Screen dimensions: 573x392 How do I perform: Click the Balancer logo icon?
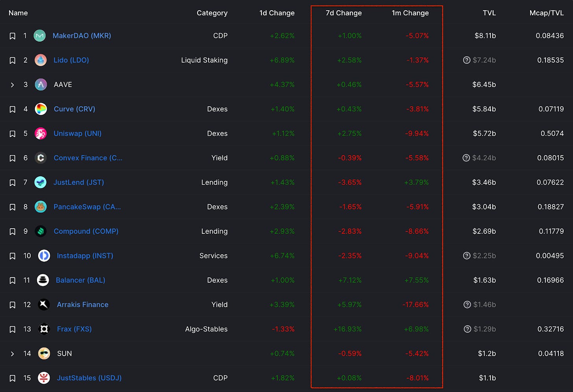[43, 280]
